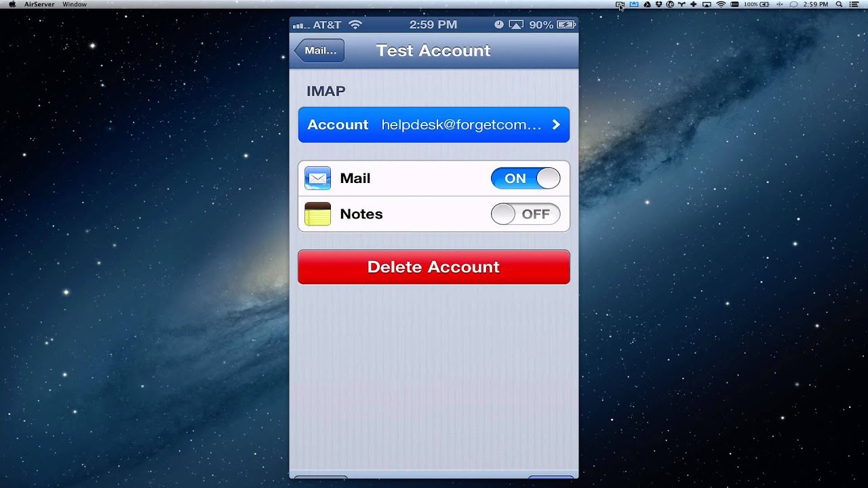
Task: Open the macOS 100% battery status
Action: pyautogui.click(x=756, y=4)
